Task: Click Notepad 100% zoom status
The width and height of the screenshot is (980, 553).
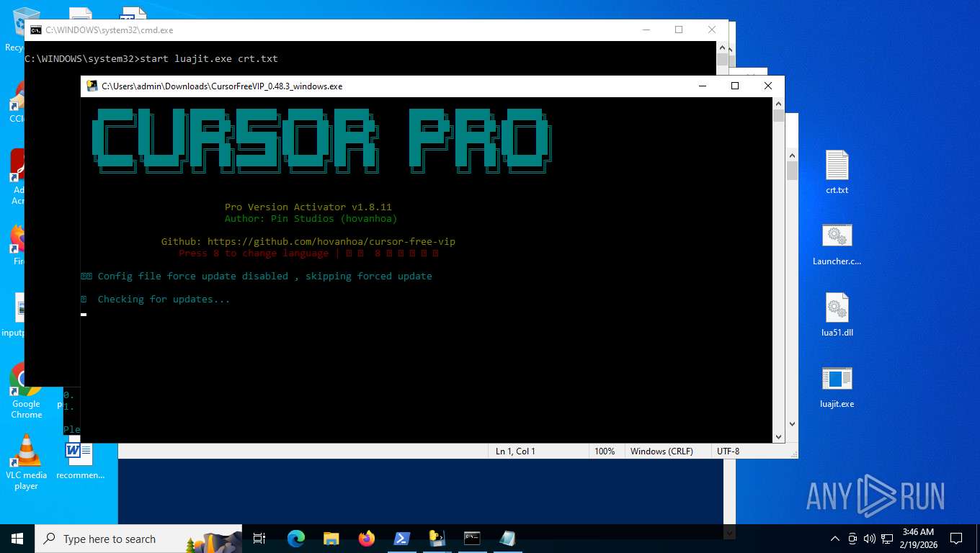Action: point(605,451)
